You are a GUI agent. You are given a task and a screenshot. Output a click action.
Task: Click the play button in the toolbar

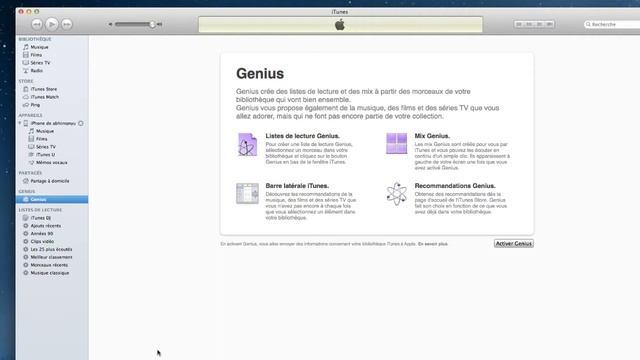coord(52,24)
